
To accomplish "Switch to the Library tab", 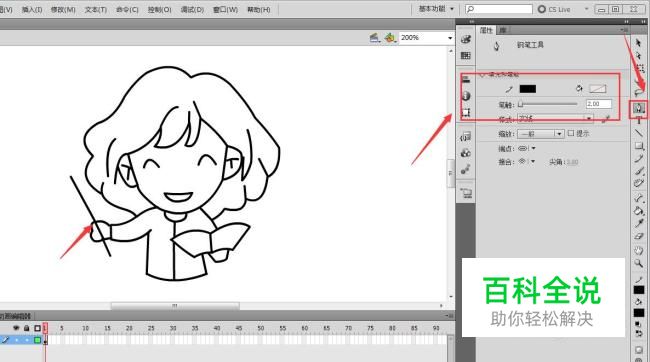I will pos(503,30).
